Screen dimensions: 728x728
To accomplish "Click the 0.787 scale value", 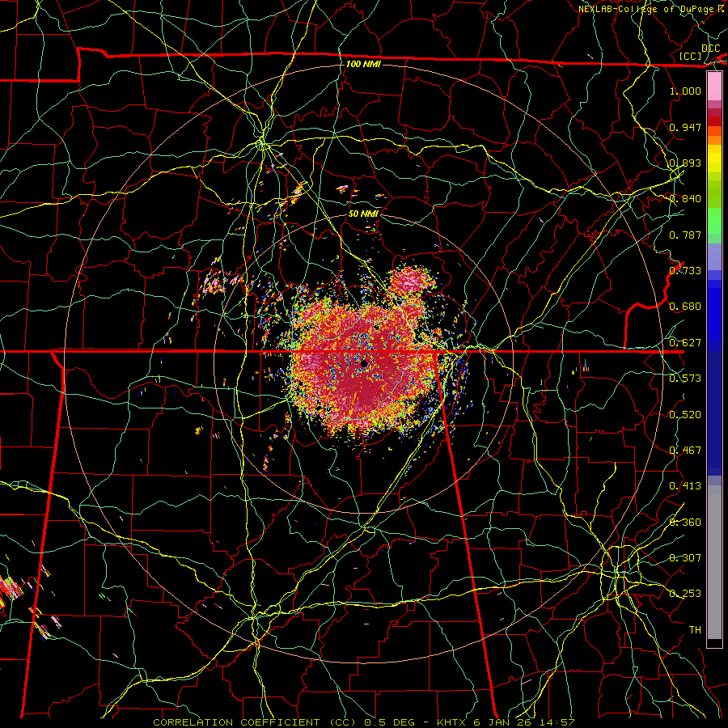I will point(685,235).
